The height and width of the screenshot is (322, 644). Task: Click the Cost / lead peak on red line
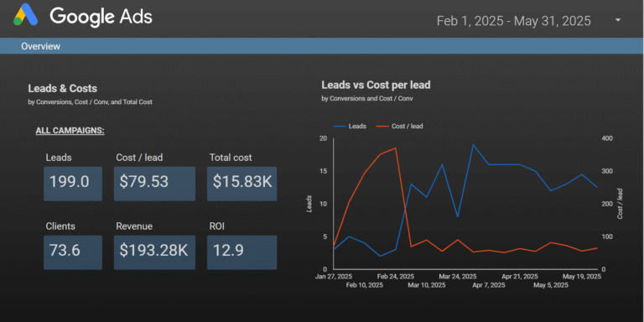396,148
